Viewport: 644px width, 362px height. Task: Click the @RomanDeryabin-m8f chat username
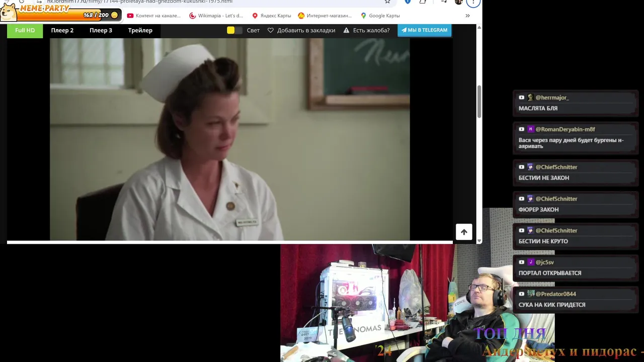click(x=565, y=129)
